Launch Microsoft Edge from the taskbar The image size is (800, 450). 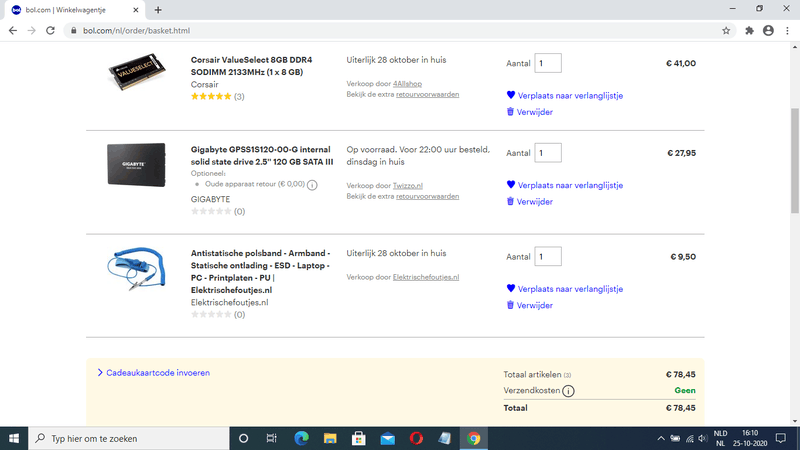301,438
